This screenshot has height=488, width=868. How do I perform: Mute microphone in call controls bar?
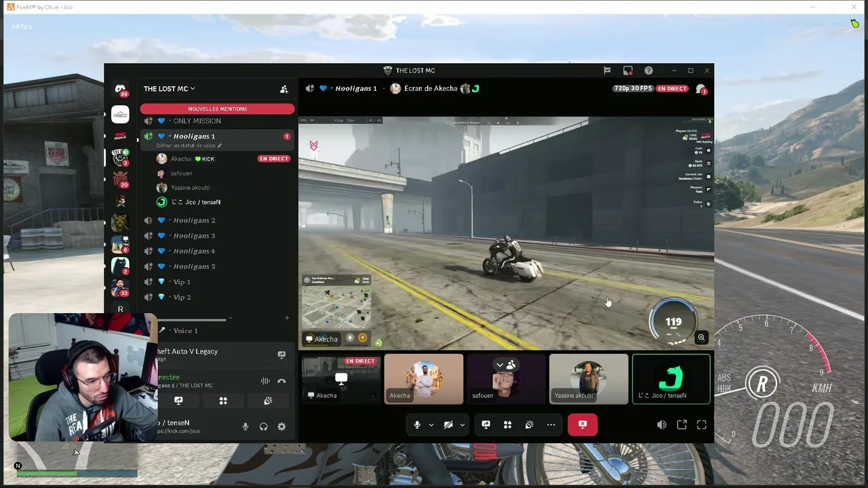coord(417,424)
